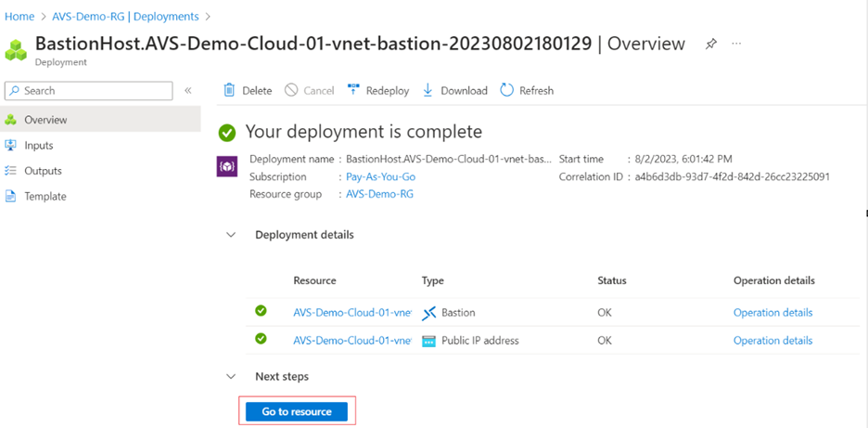The width and height of the screenshot is (868, 428).
Task: Open Operation details for Public IP row
Action: (x=772, y=341)
